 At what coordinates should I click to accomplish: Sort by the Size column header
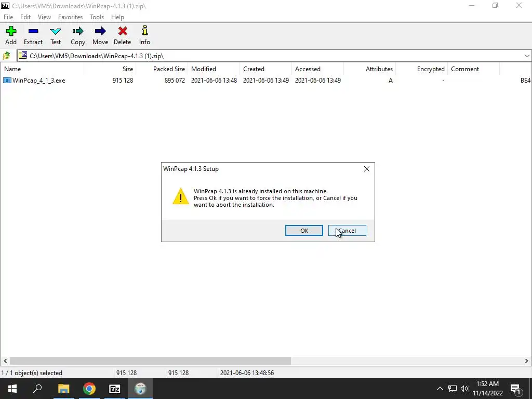[x=110, y=69]
